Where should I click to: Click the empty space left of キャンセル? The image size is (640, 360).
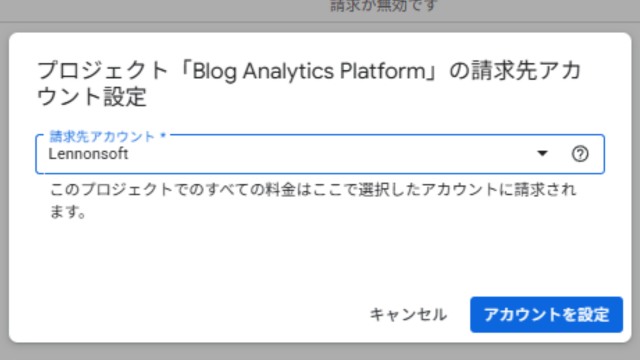[188, 315]
